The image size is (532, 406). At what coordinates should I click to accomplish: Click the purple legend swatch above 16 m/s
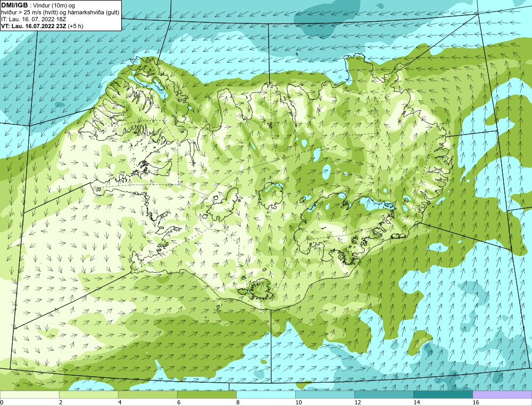pyautogui.click(x=502, y=394)
